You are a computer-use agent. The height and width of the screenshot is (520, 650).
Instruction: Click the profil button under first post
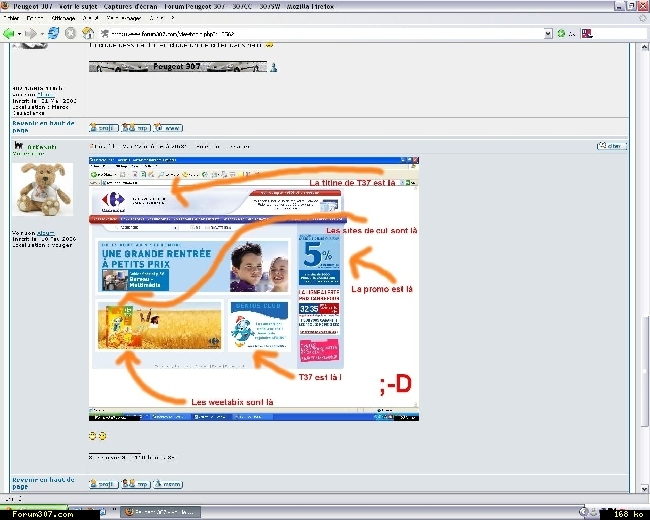pos(103,128)
